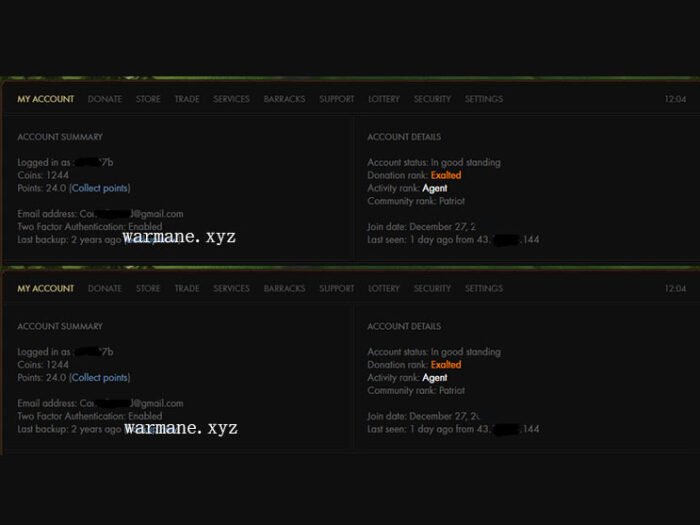Screen dimensions: 700x525
Task: Click 'Last backup: 2 years ago' in lower panel
Action: coord(69,429)
